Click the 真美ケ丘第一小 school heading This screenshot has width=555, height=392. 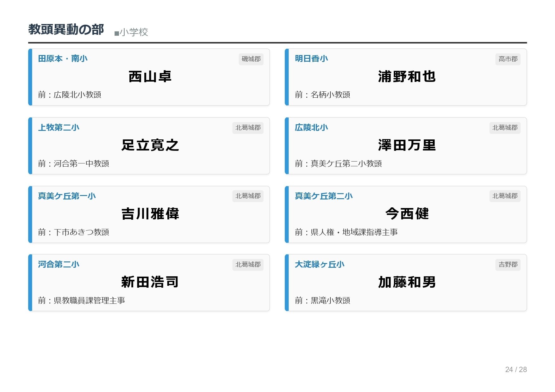click(67, 196)
